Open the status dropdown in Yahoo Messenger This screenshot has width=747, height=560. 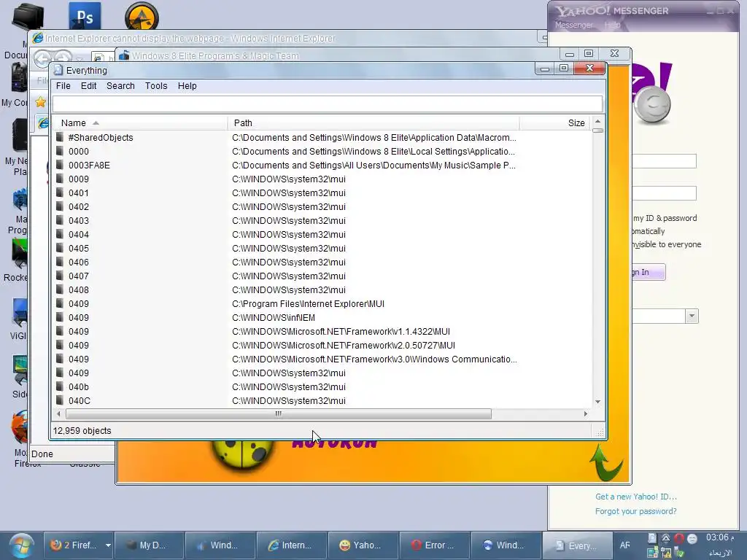click(x=692, y=316)
